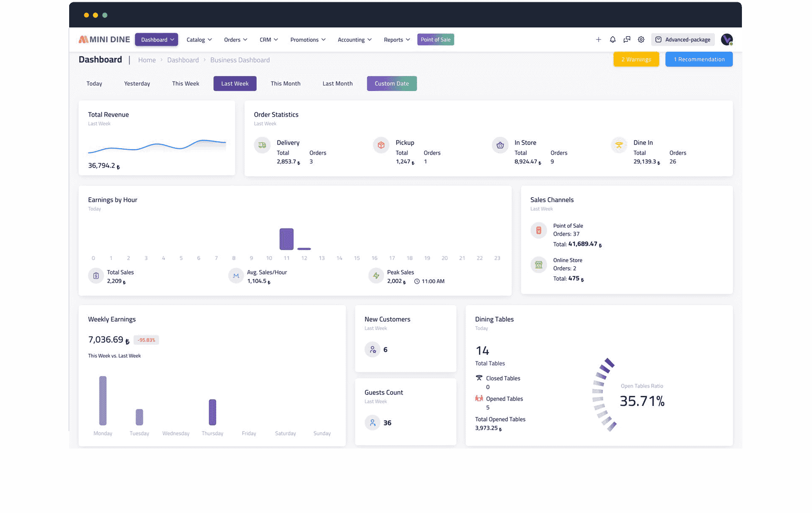812x513 pixels.
Task: Click the Total Sales clipboard icon
Action: pos(96,276)
